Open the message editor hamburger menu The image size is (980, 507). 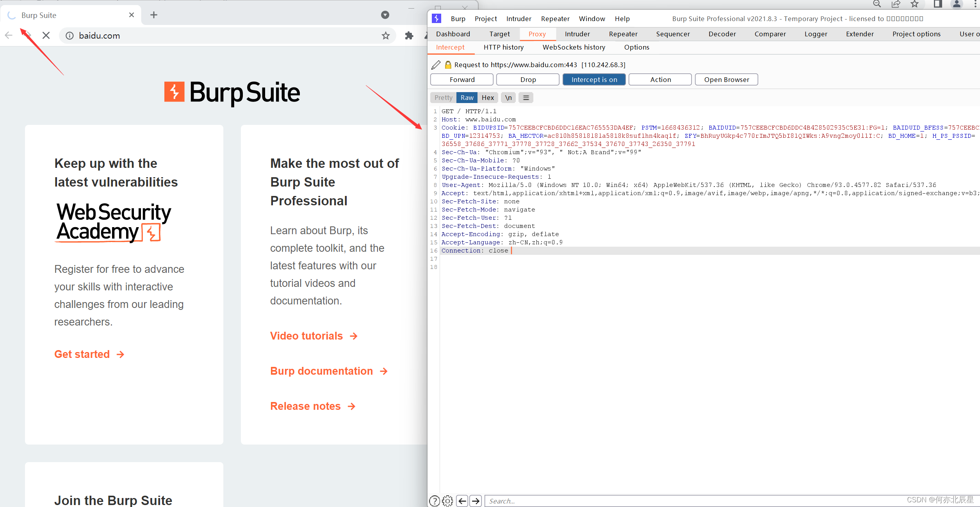pos(526,98)
